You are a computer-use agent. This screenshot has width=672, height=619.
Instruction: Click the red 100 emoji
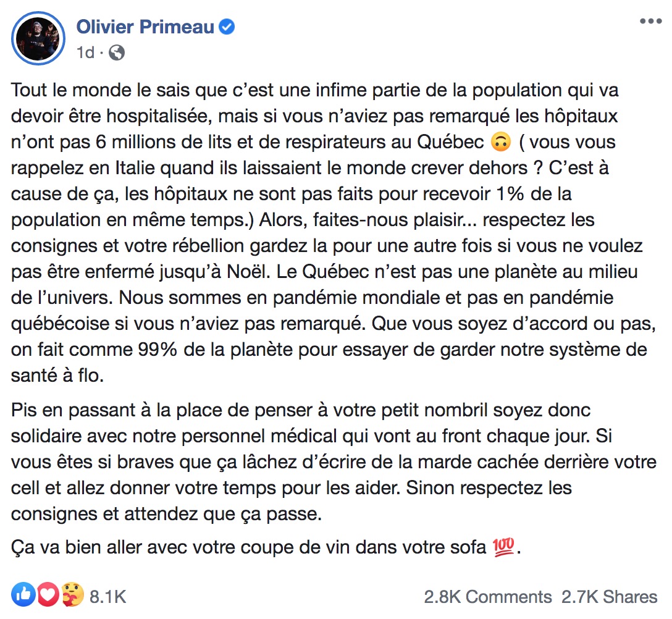tap(503, 547)
